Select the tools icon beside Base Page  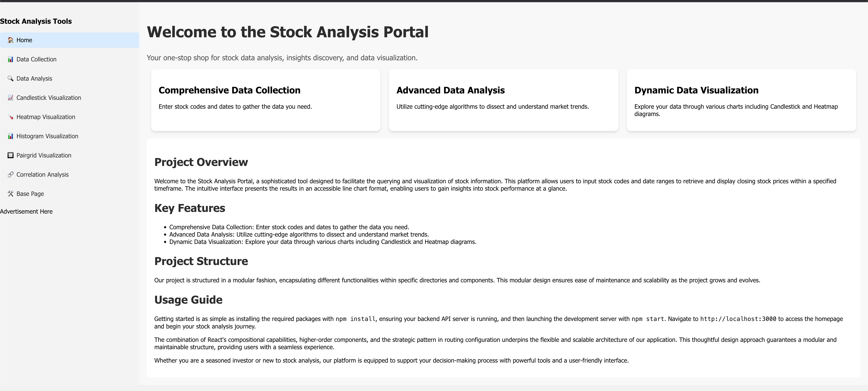click(10, 194)
